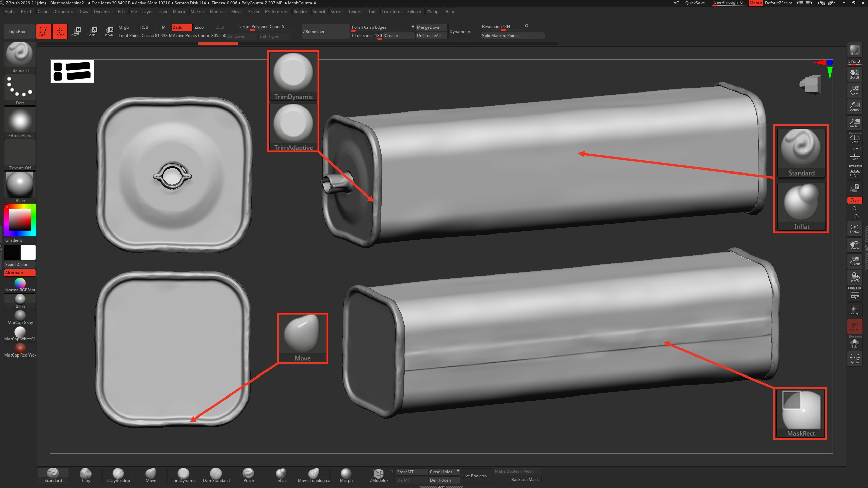Enable Zsub sculpting mode
Screen dimensions: 868x488
click(x=202, y=27)
